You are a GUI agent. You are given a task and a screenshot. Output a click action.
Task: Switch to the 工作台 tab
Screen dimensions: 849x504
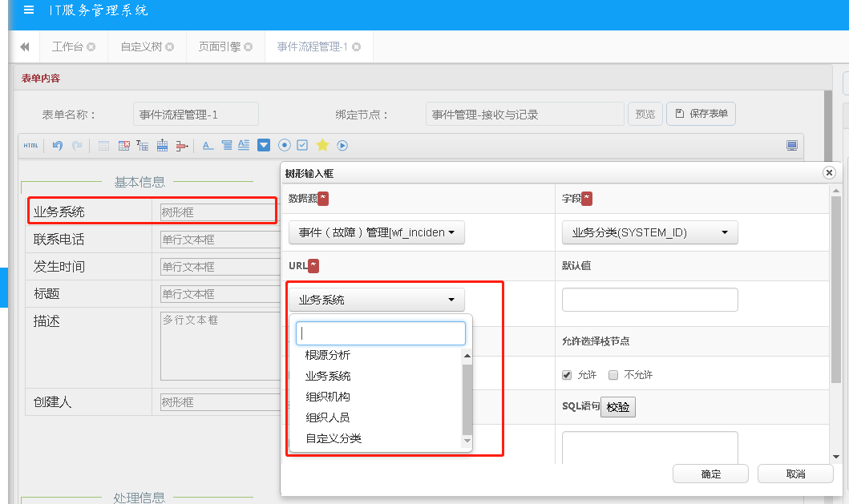(67, 46)
